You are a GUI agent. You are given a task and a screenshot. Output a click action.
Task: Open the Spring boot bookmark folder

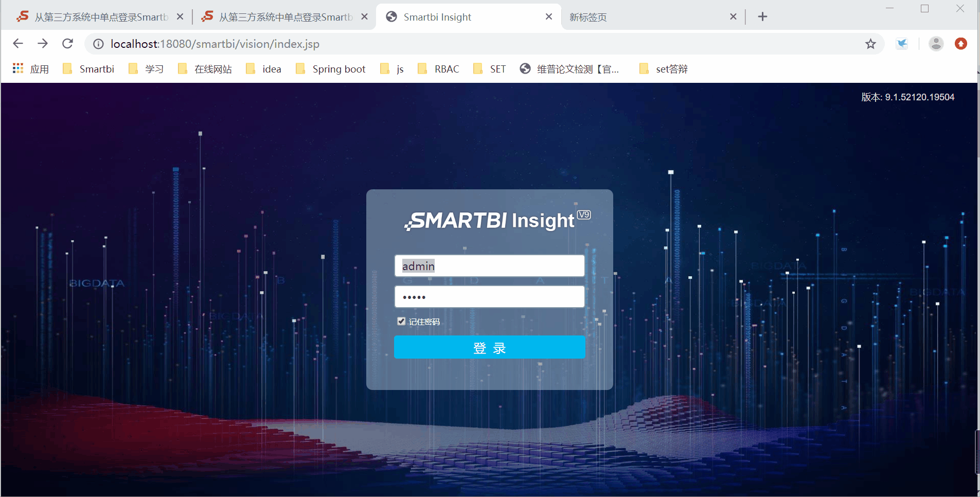click(330, 69)
